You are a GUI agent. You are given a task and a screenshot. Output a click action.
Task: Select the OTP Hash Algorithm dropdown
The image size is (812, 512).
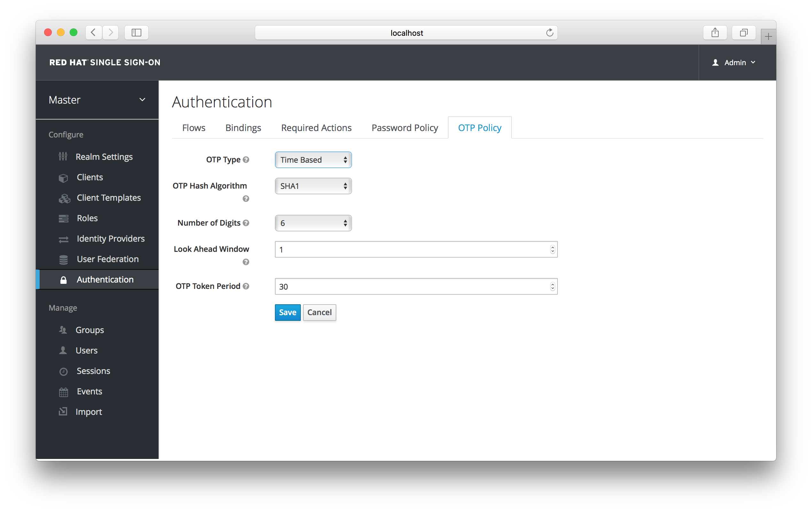(x=313, y=186)
